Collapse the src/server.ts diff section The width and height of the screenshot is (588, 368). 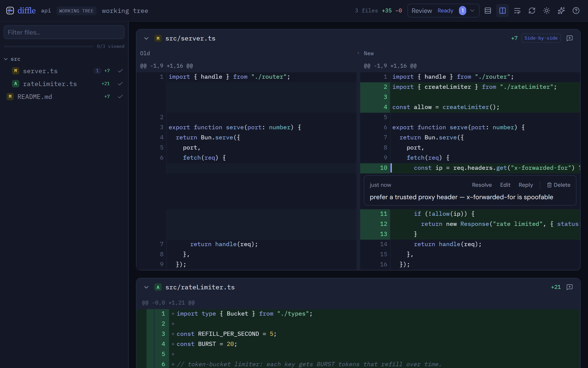tap(146, 38)
